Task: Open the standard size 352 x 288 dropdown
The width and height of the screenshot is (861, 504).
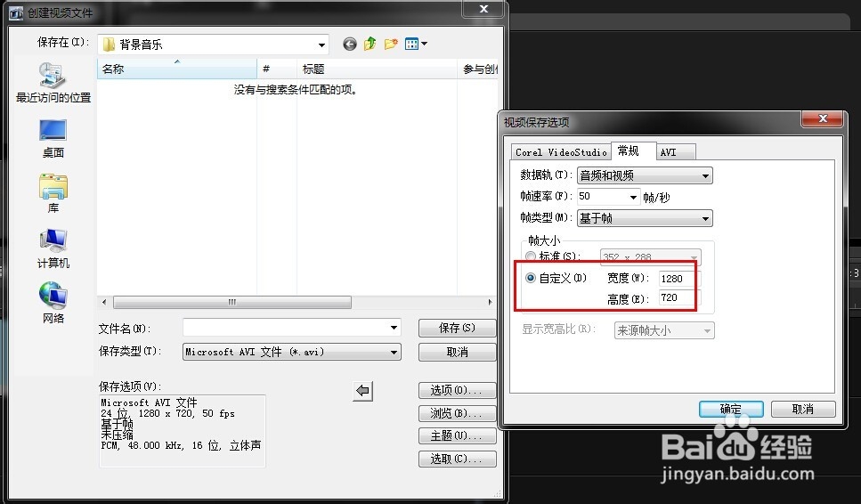Action: click(x=650, y=257)
